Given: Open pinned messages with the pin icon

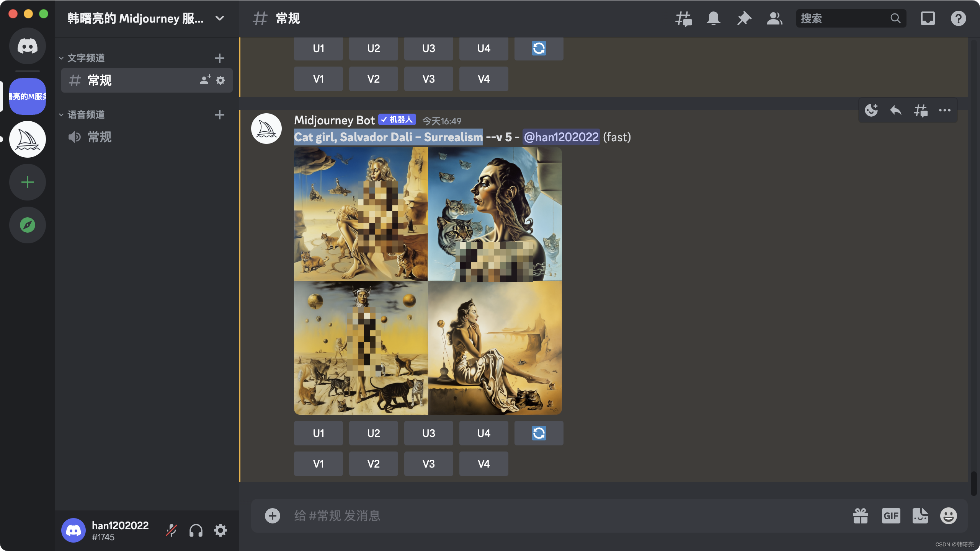Looking at the screenshot, I should click(744, 18).
